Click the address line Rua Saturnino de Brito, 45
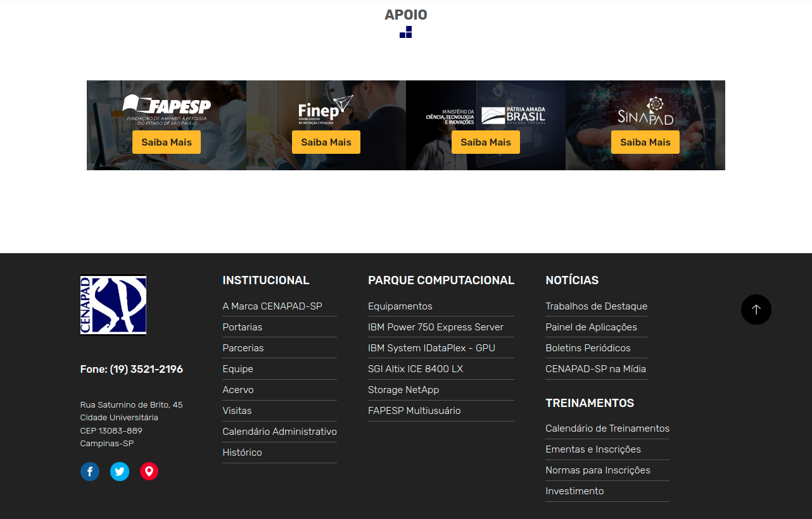812x519 pixels. tap(132, 405)
